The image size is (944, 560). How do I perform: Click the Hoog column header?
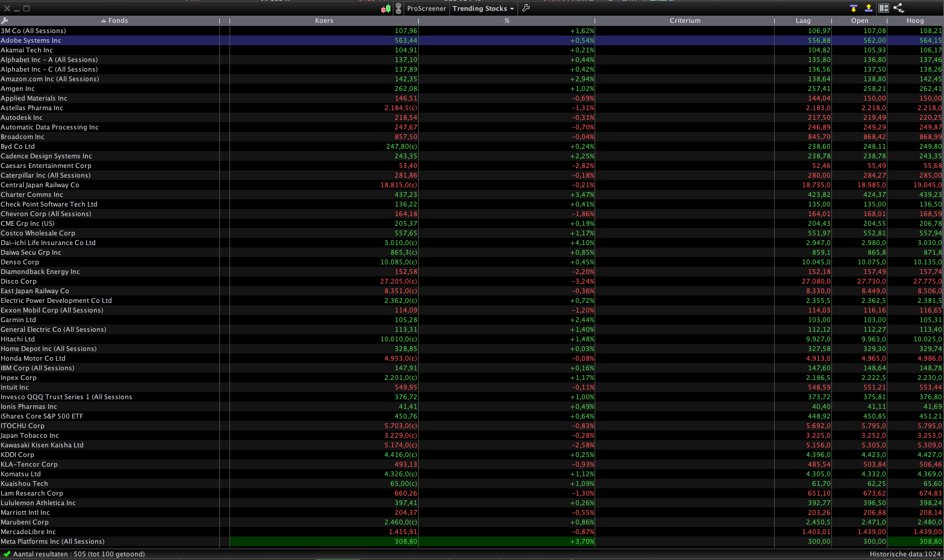tap(915, 20)
